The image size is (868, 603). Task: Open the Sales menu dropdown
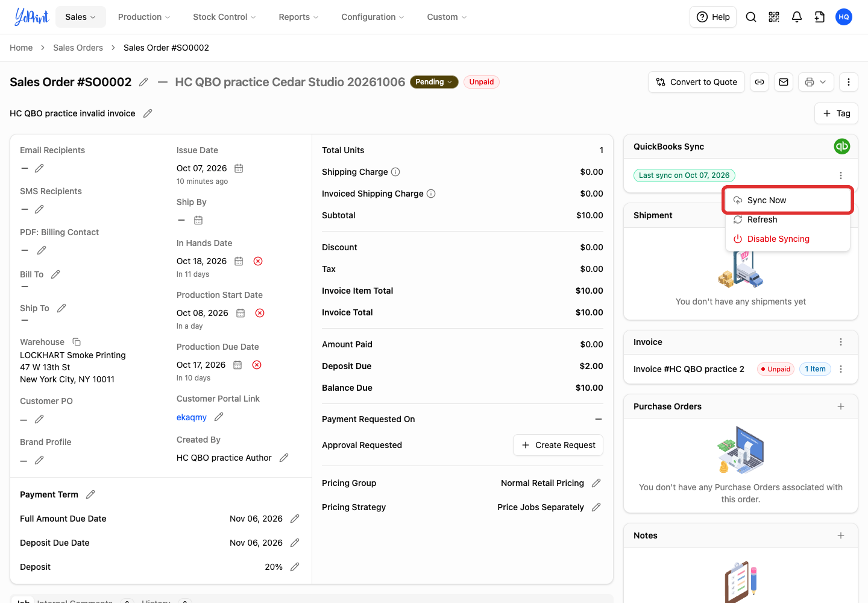pos(81,17)
